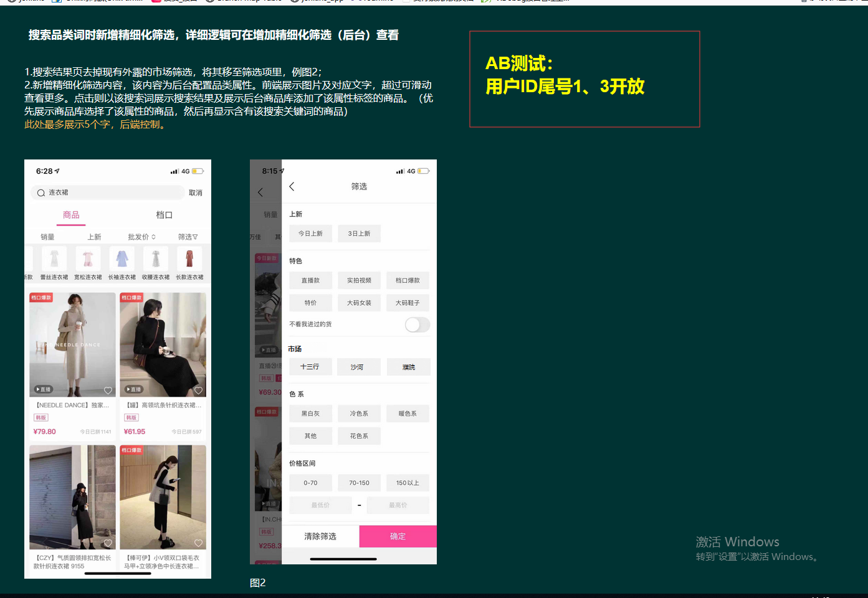Click 取消 to cancel search
This screenshot has width=868, height=598.
196,193
